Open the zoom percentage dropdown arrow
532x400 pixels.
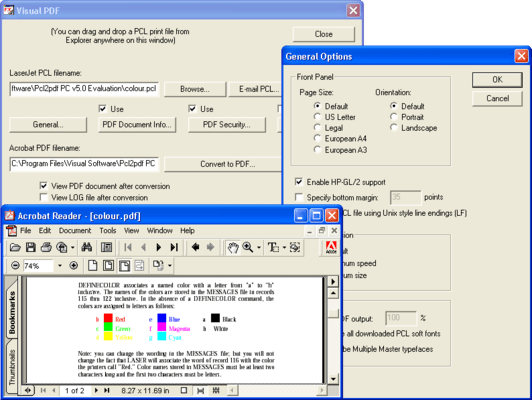pos(60,265)
